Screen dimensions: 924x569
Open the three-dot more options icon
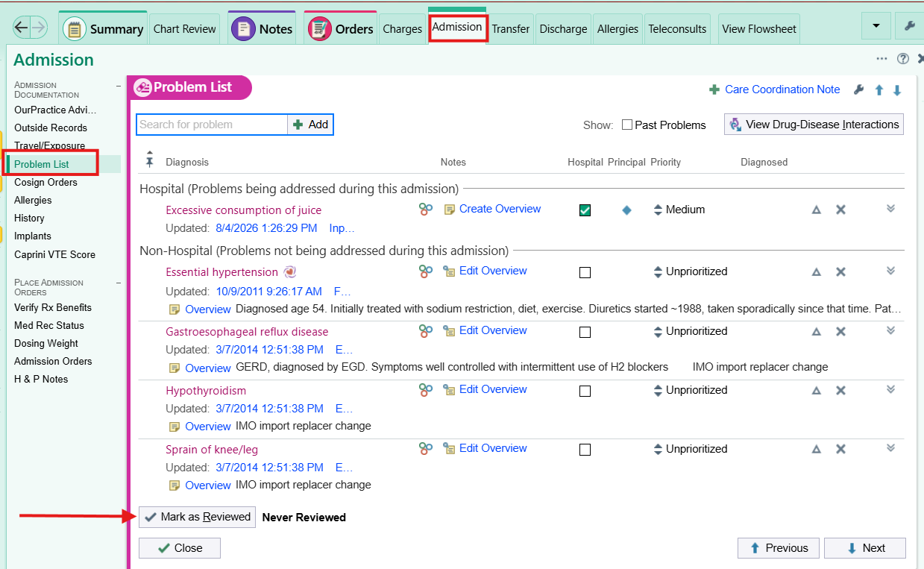pyautogui.click(x=881, y=59)
